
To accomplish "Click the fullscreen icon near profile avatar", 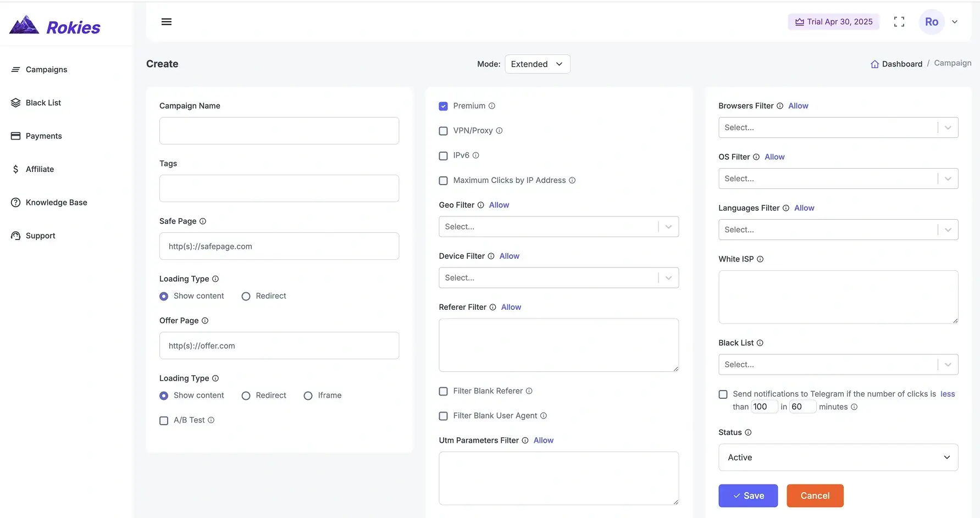I will click(x=899, y=21).
